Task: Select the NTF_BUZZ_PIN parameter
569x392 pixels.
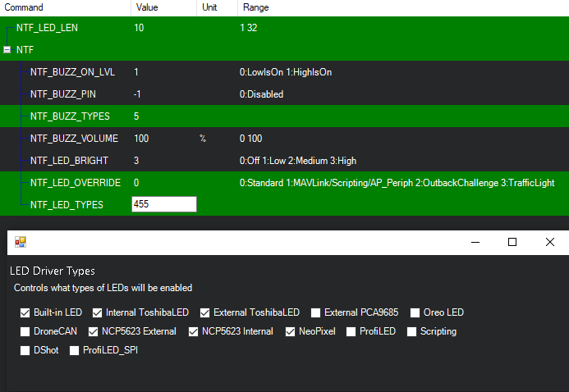Action: [63, 94]
